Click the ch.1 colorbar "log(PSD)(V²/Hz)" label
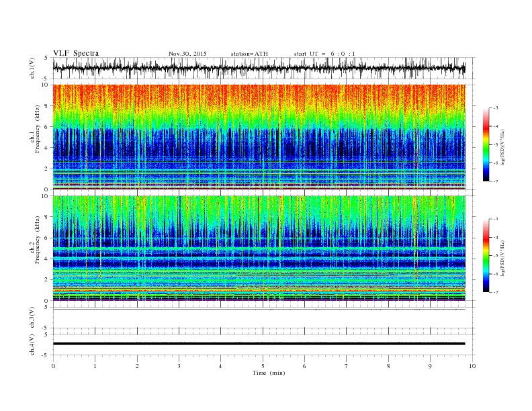The width and height of the screenshot is (532, 411). point(502,147)
